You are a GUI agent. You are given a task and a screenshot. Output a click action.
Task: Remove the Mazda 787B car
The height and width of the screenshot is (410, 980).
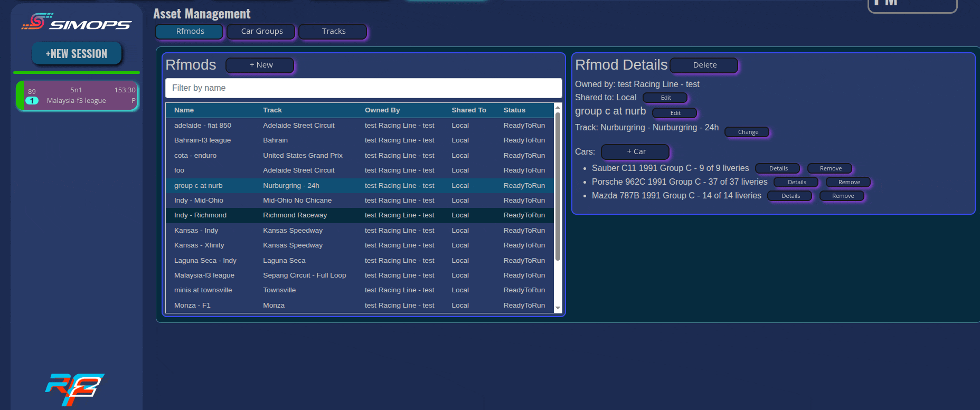pyautogui.click(x=842, y=196)
